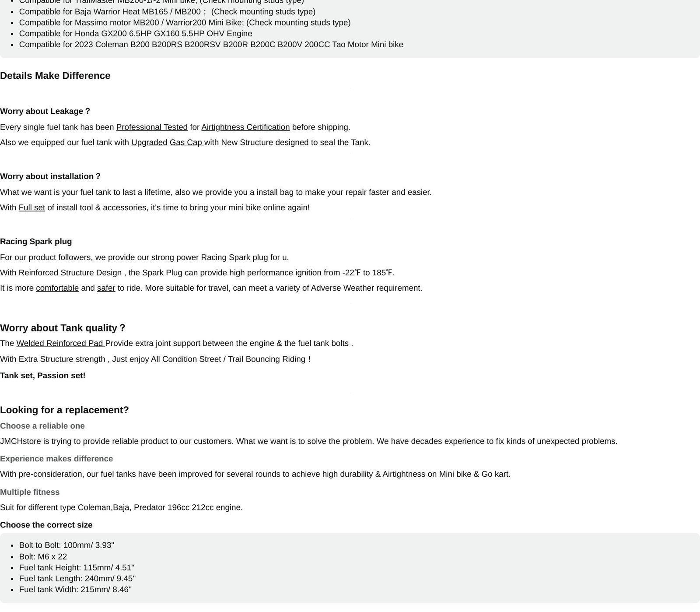This screenshot has width=700, height=612.
Task: Click the underlined word comfortable
Action: [x=57, y=288]
